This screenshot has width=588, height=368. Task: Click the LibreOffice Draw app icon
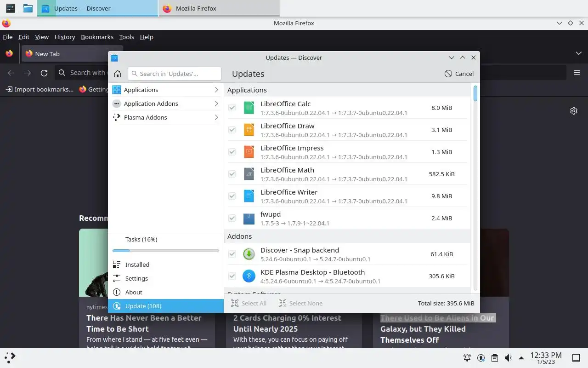pos(249,130)
